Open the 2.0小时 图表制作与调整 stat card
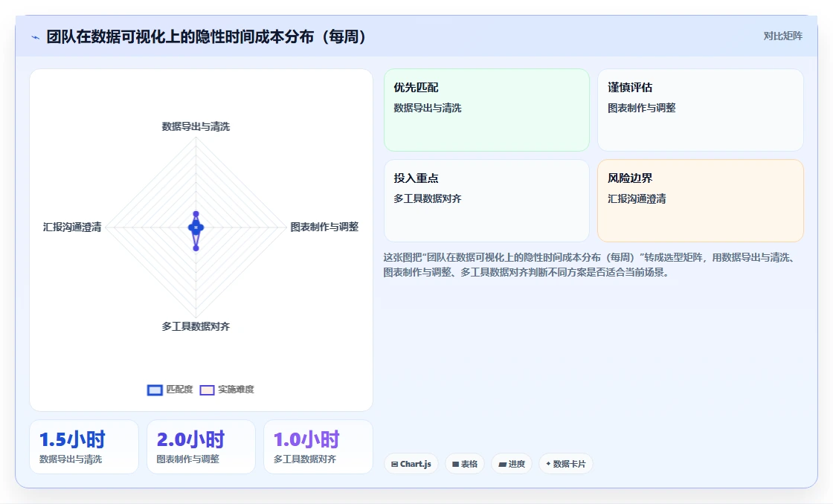Image resolution: width=833 pixels, height=504 pixels. point(201,447)
